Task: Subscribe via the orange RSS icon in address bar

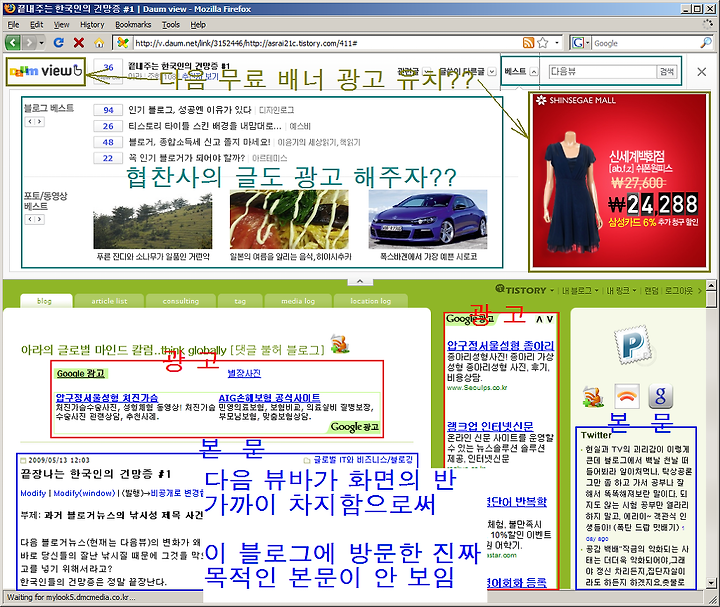Action: (x=529, y=43)
